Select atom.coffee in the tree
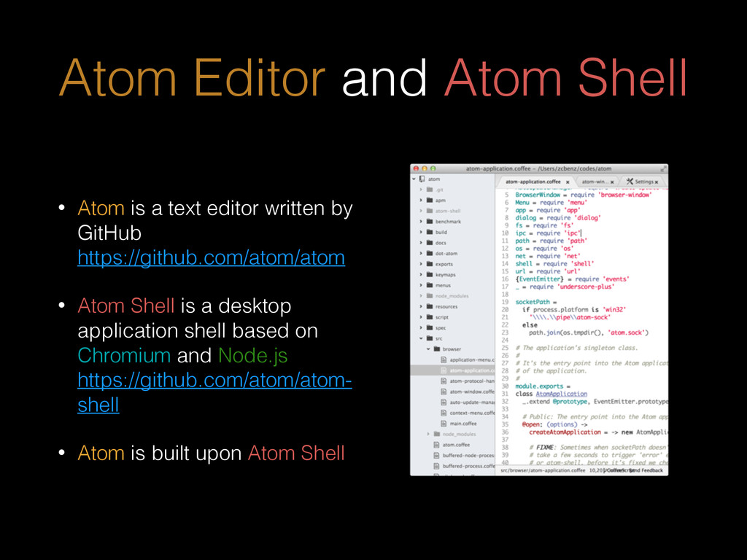This screenshot has height=560, width=747. [456, 445]
